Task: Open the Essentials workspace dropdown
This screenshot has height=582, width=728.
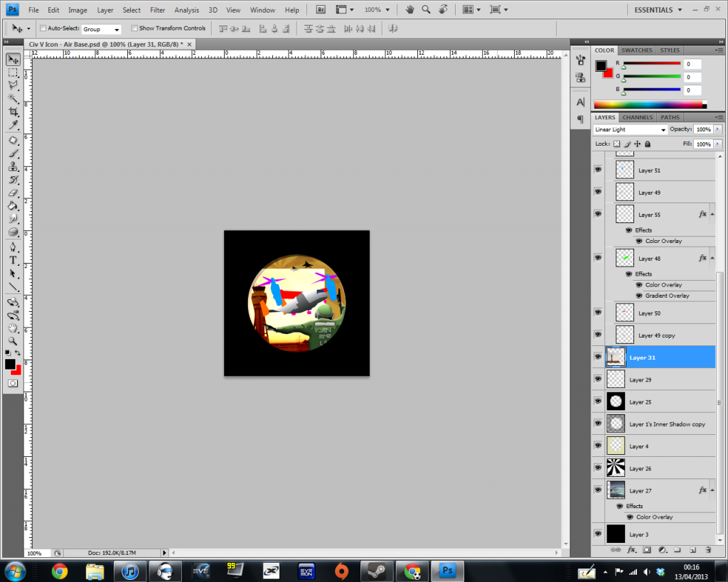Action: pyautogui.click(x=658, y=10)
